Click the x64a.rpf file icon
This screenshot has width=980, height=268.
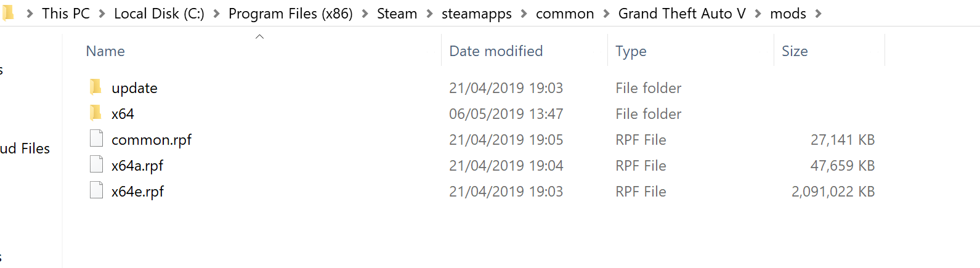pos(96,165)
